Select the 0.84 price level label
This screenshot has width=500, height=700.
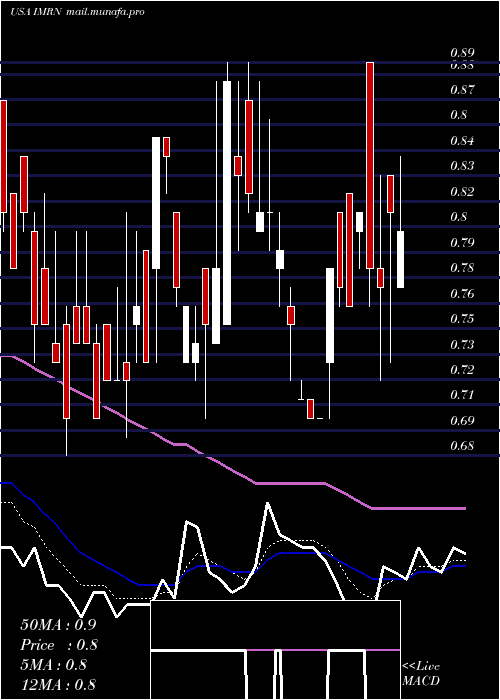point(462,141)
